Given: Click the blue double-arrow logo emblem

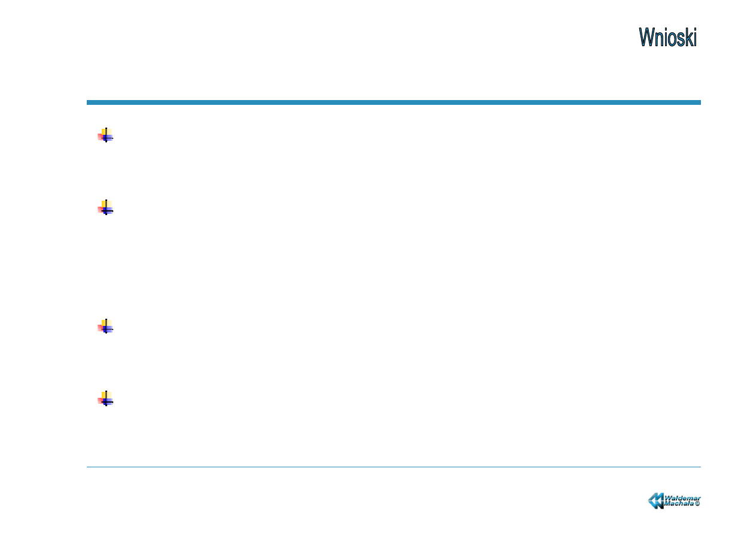Looking at the screenshot, I should click(656, 500).
